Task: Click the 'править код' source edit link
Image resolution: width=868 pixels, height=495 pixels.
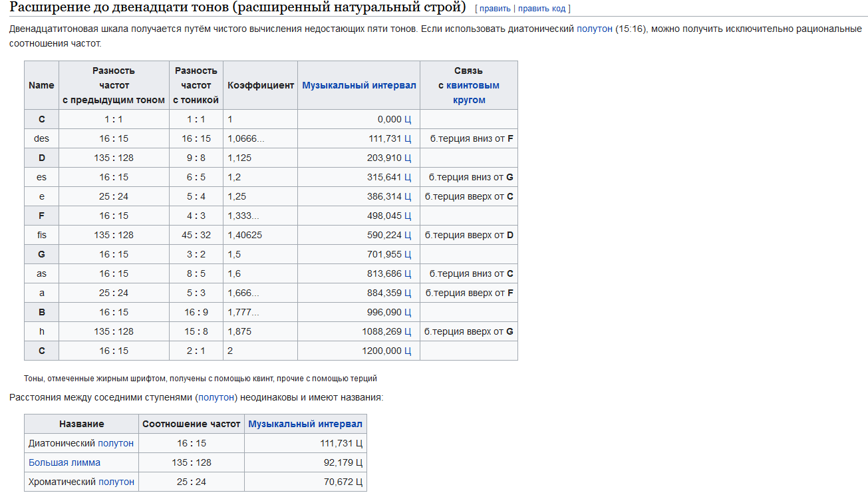Action: tap(541, 9)
